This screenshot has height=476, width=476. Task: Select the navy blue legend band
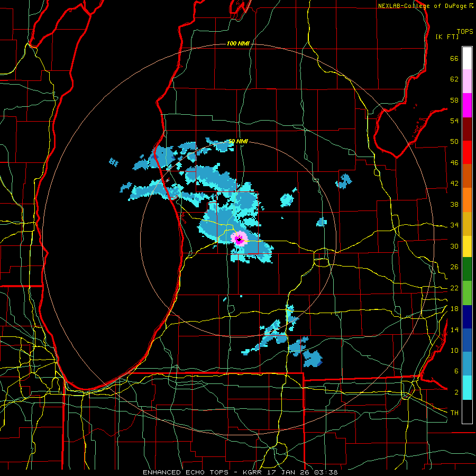pos(467,317)
